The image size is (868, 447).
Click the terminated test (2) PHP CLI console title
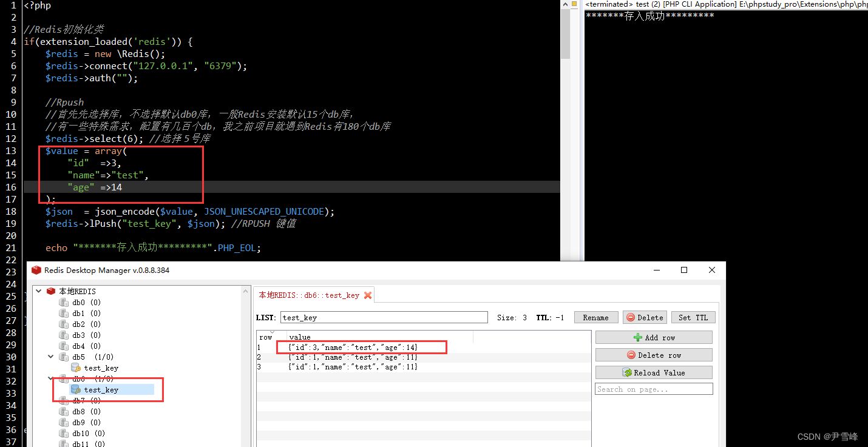pos(726,4)
